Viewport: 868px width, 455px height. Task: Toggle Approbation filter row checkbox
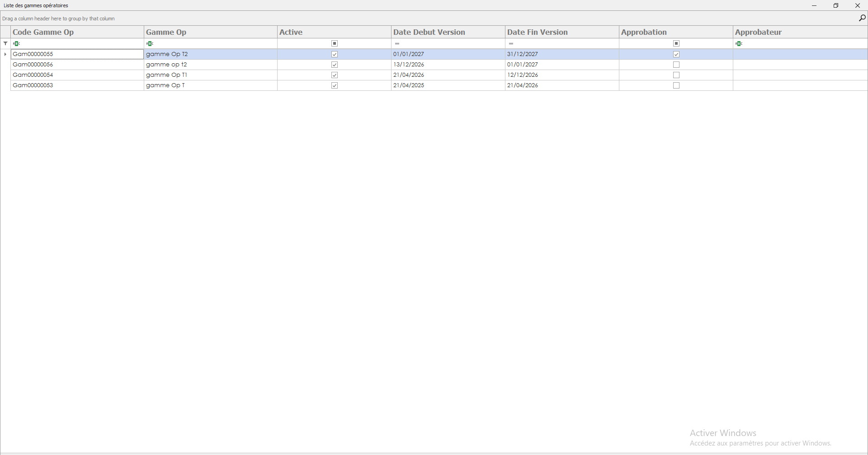click(676, 43)
